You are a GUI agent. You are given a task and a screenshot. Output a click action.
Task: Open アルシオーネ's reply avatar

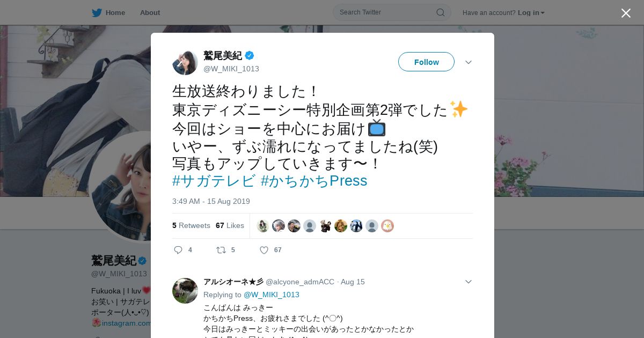[185, 291]
